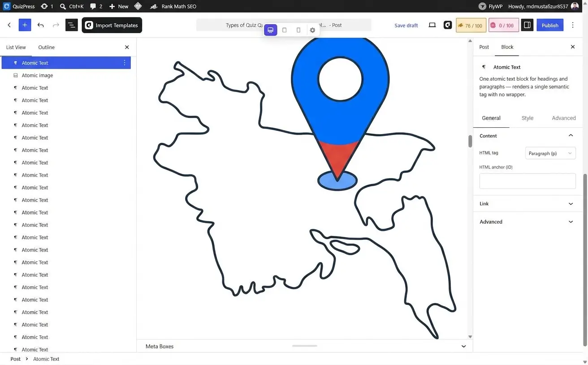The image size is (588, 365).
Task: Switch to mobile preview icon
Action: 298,30
